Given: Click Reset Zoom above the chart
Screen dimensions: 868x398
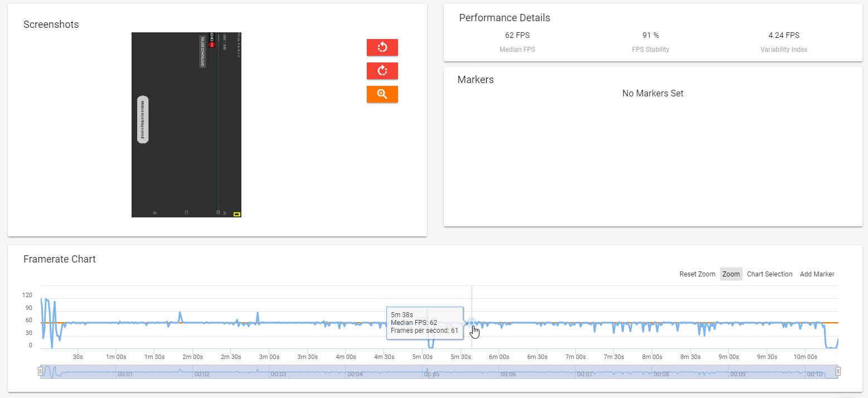Looking at the screenshot, I should click(697, 274).
